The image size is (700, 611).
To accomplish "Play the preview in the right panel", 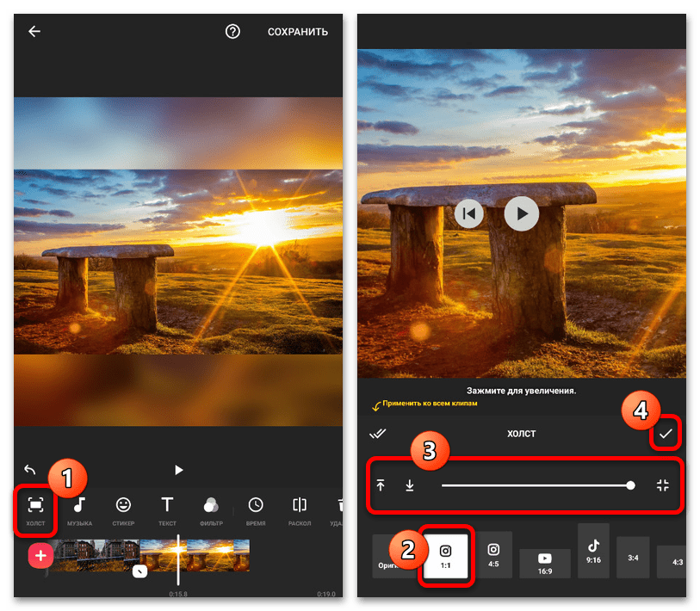I will pyautogui.click(x=522, y=213).
